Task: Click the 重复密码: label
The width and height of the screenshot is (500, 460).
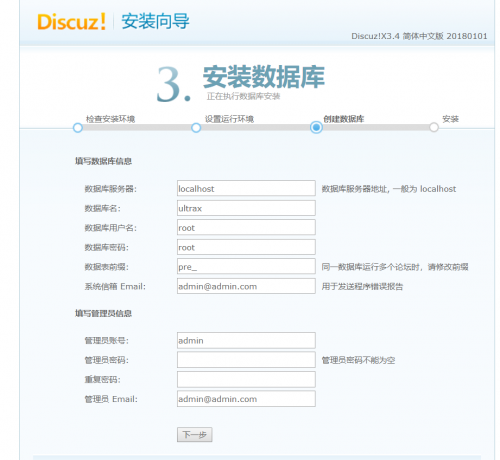Action: 103,380
